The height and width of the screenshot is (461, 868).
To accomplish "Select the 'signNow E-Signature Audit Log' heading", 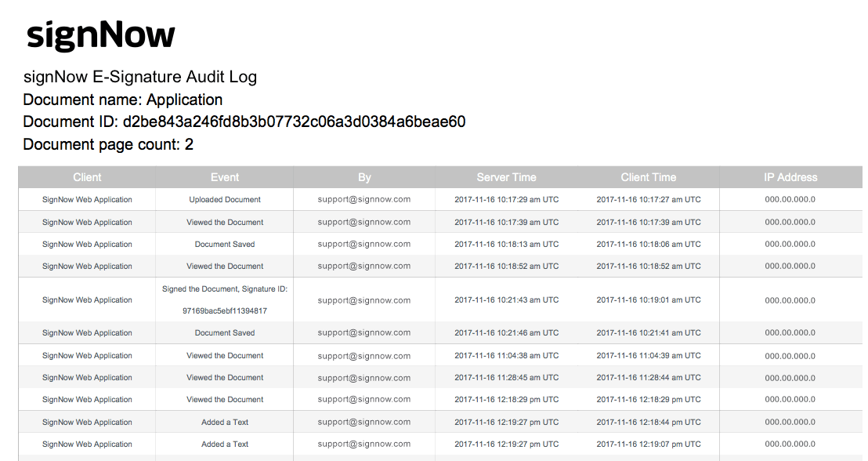I will pyautogui.click(x=140, y=77).
